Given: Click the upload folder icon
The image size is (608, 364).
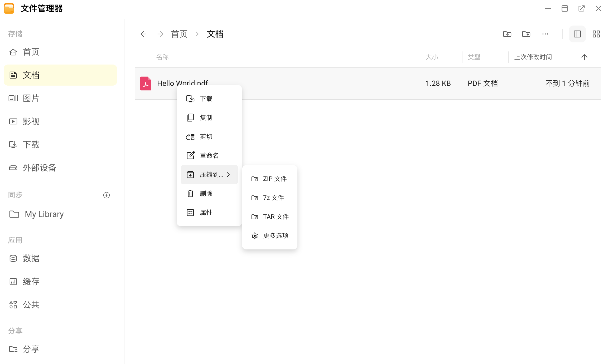Looking at the screenshot, I should pos(507,34).
